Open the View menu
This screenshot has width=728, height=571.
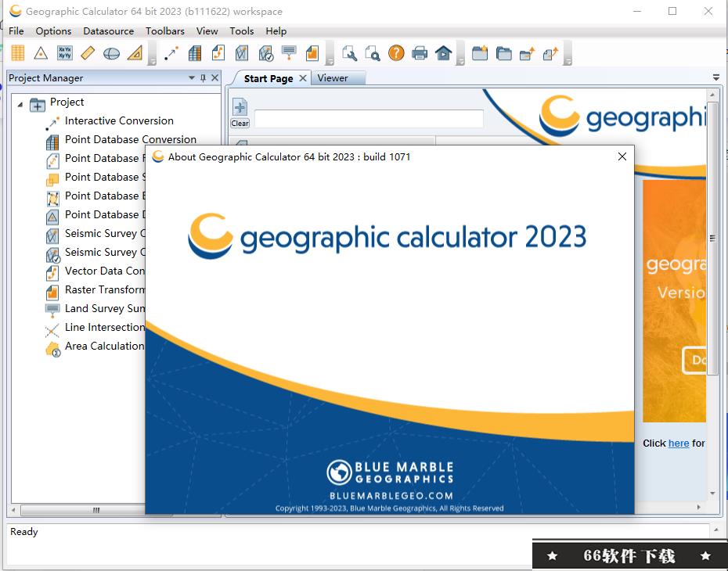207,31
